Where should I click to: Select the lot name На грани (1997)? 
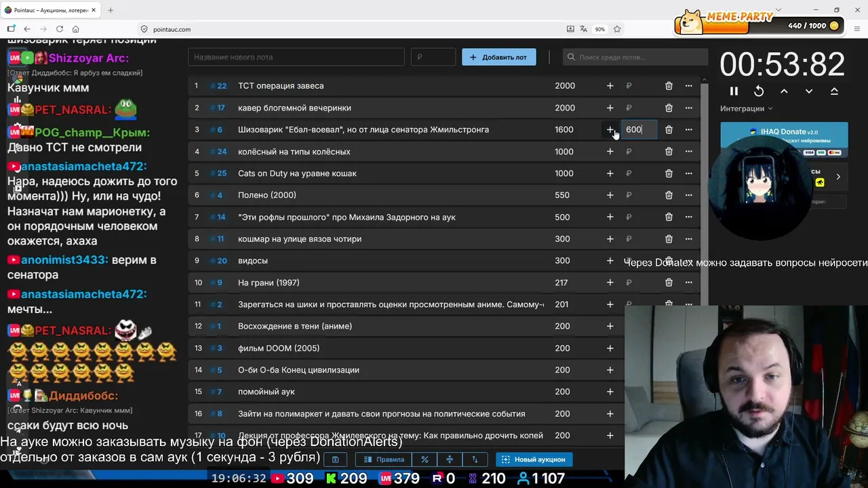[269, 283]
